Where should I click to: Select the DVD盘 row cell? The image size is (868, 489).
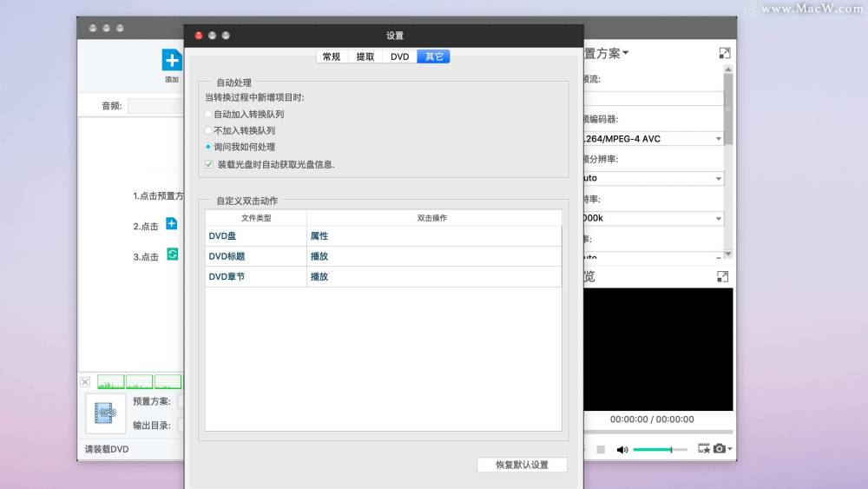click(x=256, y=236)
